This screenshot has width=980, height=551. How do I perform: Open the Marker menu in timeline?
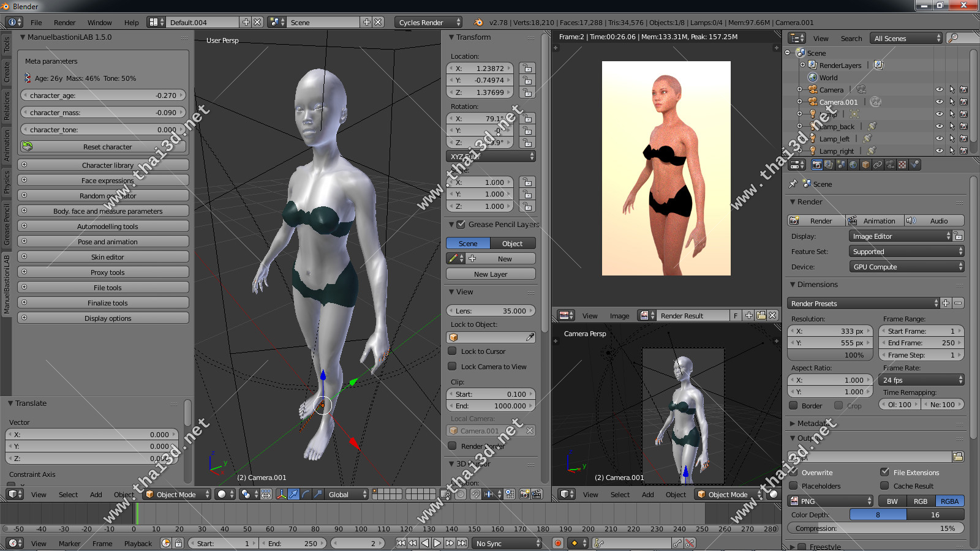pyautogui.click(x=69, y=543)
